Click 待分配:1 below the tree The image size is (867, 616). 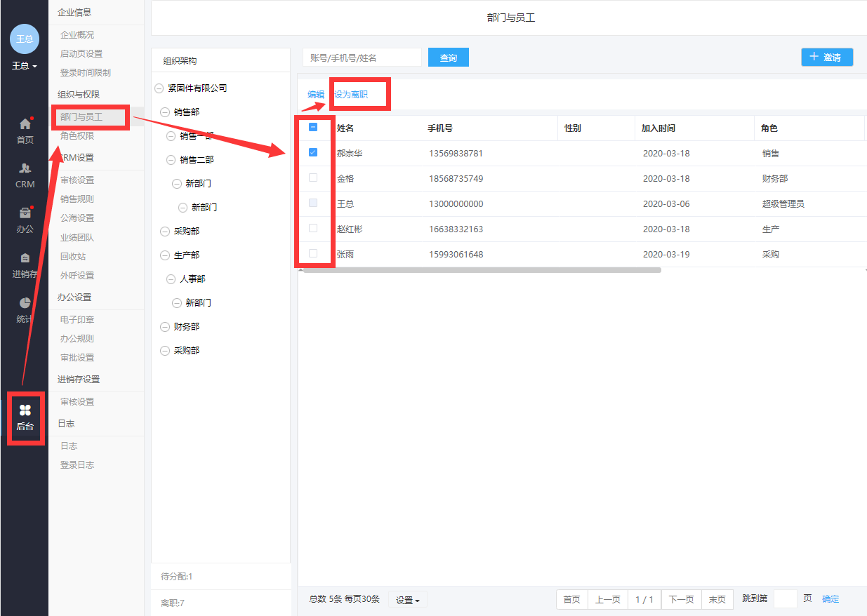coord(177,577)
